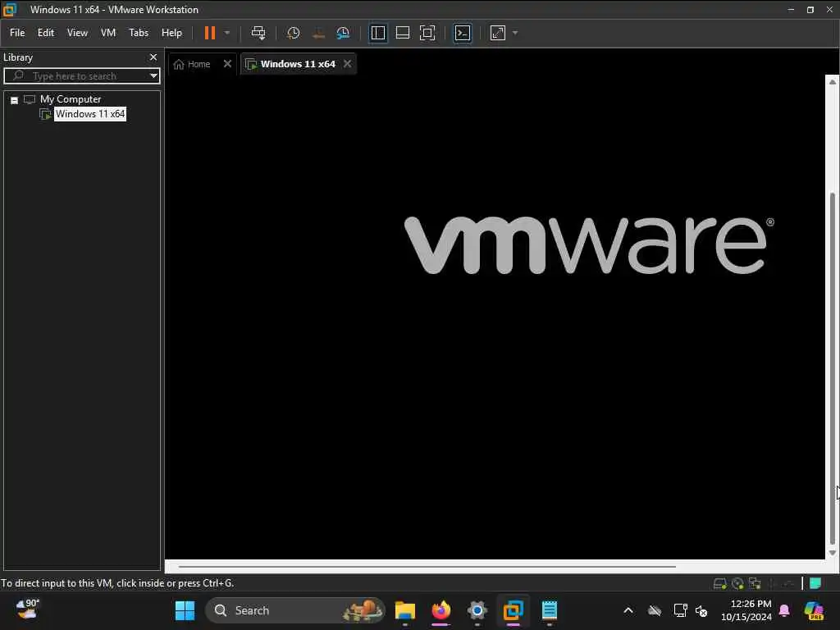This screenshot has height=630, width=840.
Task: Click the hard disk status icon
Action: point(719,583)
